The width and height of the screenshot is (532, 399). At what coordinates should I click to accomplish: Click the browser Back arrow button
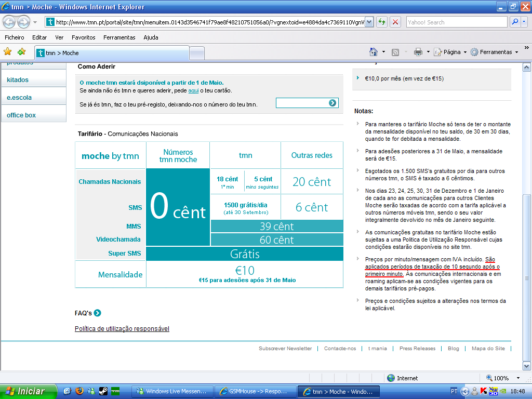[x=9, y=22]
